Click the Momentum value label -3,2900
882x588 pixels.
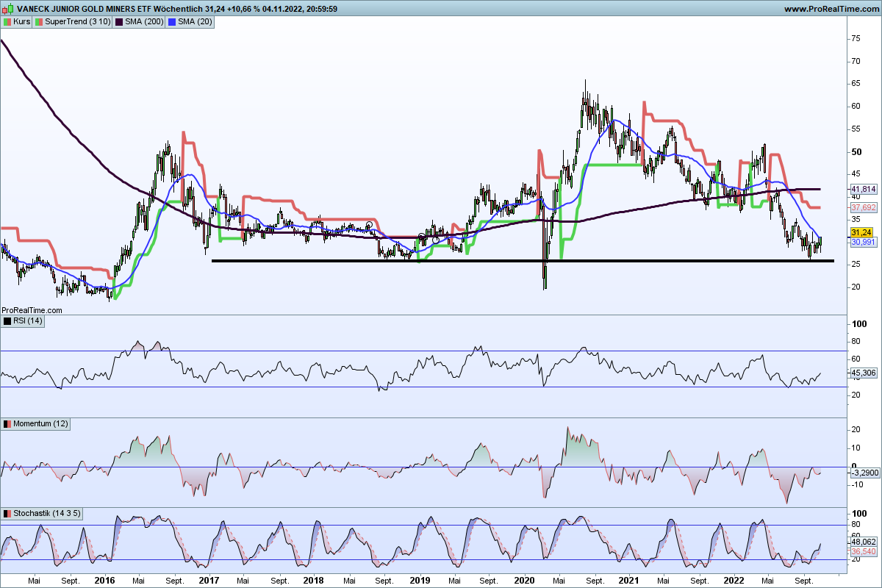[864, 474]
